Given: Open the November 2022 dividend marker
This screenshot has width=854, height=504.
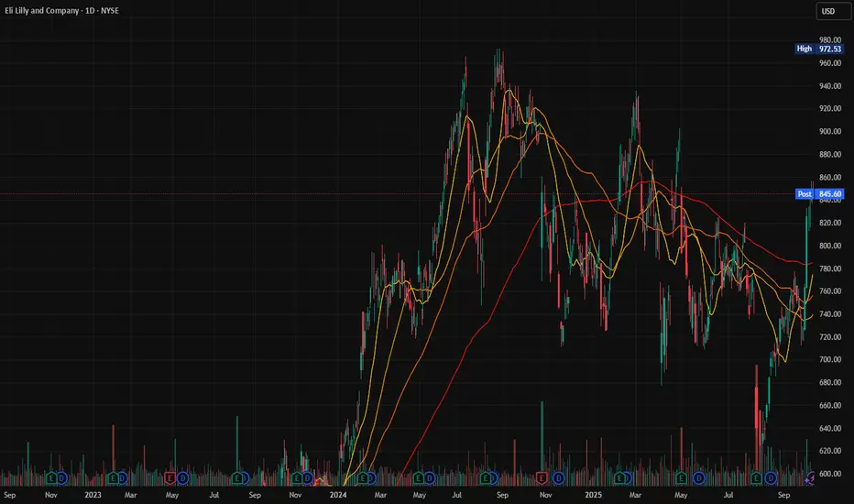Looking at the screenshot, I should [61, 478].
